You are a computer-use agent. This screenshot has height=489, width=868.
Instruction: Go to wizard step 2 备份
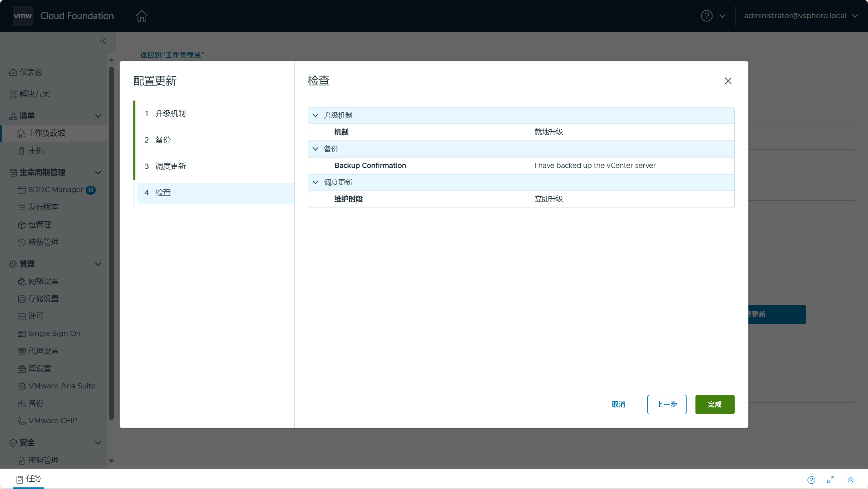[215, 140]
